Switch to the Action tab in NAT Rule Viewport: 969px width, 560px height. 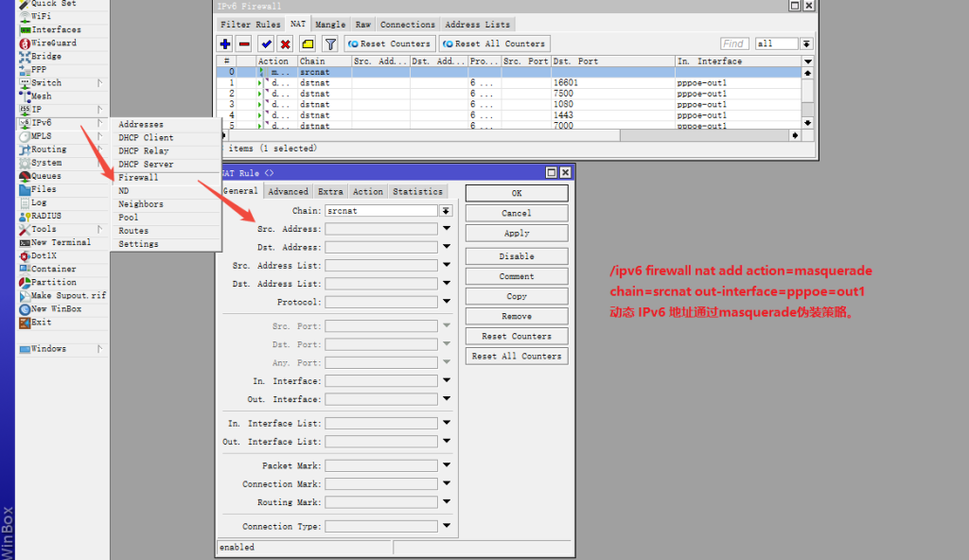[368, 191]
